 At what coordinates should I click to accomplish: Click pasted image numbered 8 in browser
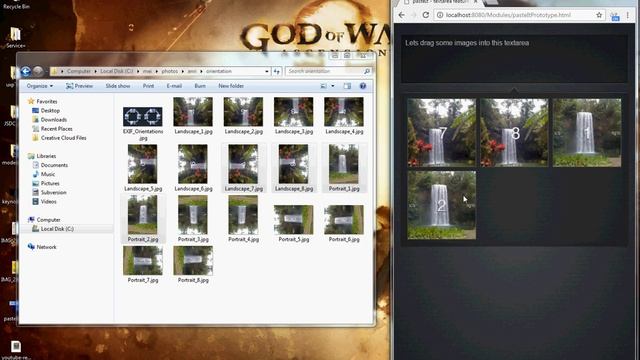(x=514, y=133)
